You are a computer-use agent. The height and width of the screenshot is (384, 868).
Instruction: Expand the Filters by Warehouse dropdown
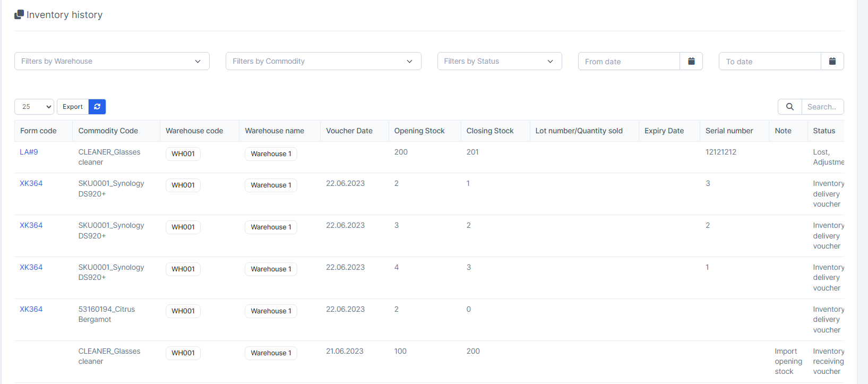pyautogui.click(x=111, y=61)
